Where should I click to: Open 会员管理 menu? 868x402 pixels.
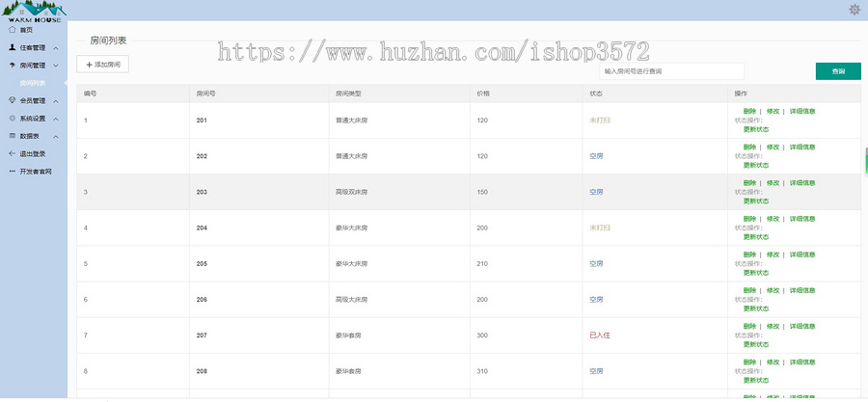tap(33, 100)
